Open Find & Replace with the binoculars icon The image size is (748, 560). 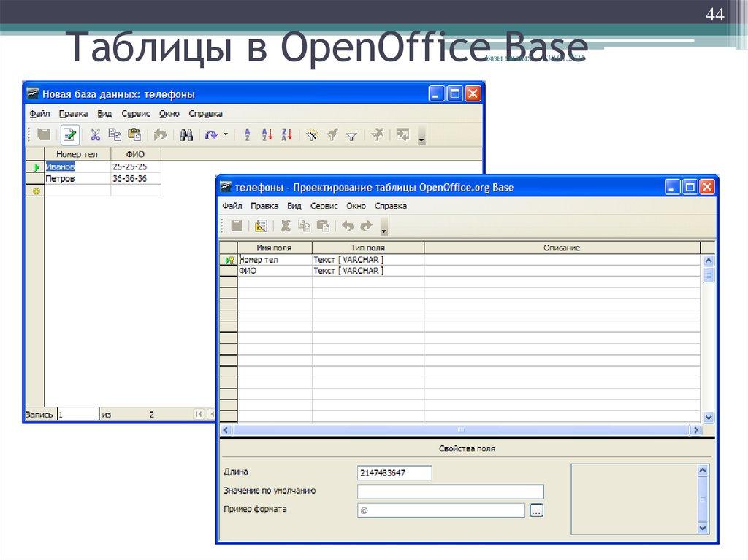[185, 135]
